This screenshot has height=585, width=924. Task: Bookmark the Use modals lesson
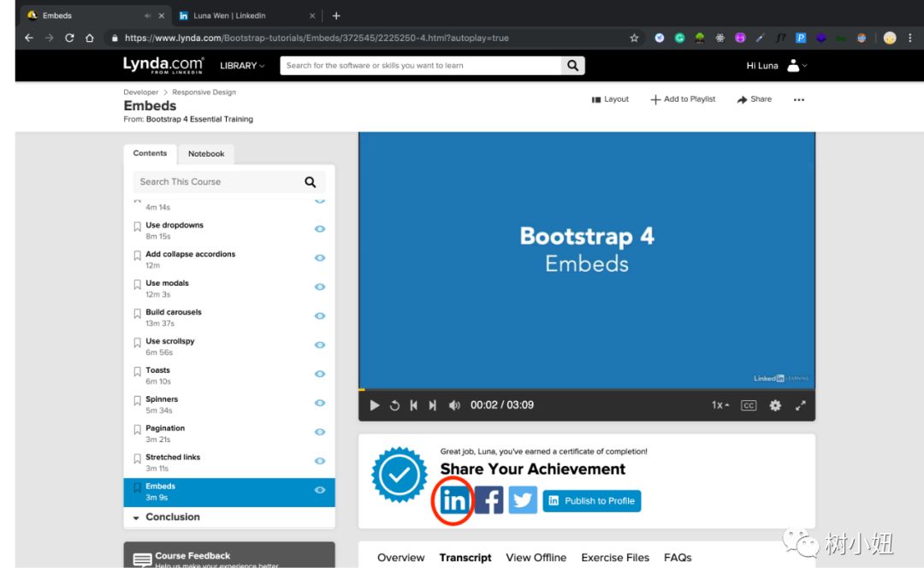pyautogui.click(x=137, y=285)
